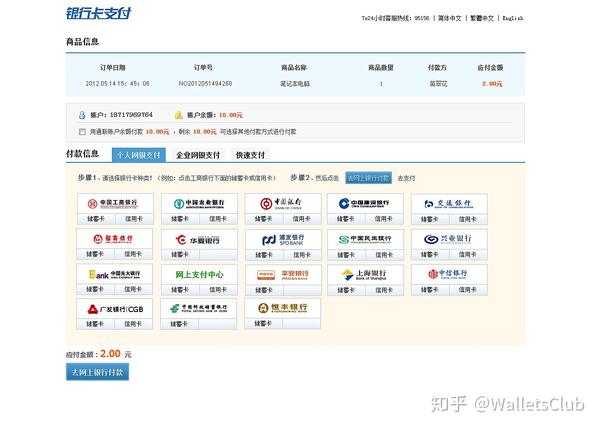
Task: Choose the Bank of China 中国银行 logo
Action: coord(281,204)
